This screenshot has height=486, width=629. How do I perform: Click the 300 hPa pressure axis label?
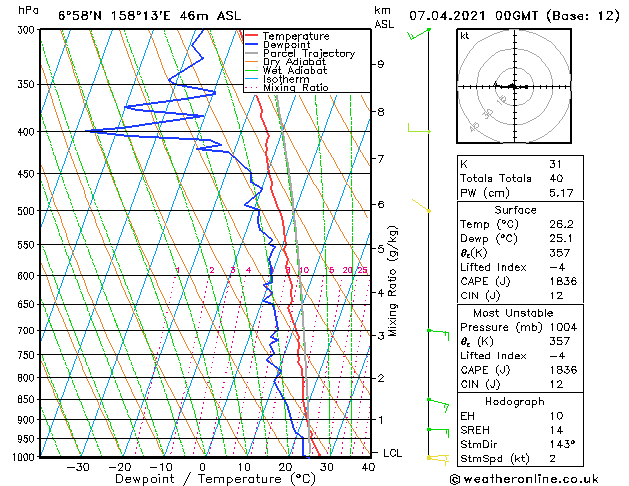[28, 30]
